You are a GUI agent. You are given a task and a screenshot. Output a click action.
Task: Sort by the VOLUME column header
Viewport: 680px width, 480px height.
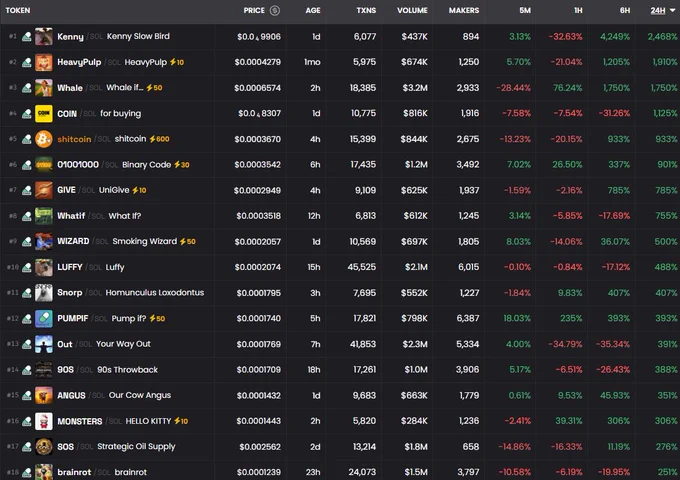pyautogui.click(x=412, y=10)
